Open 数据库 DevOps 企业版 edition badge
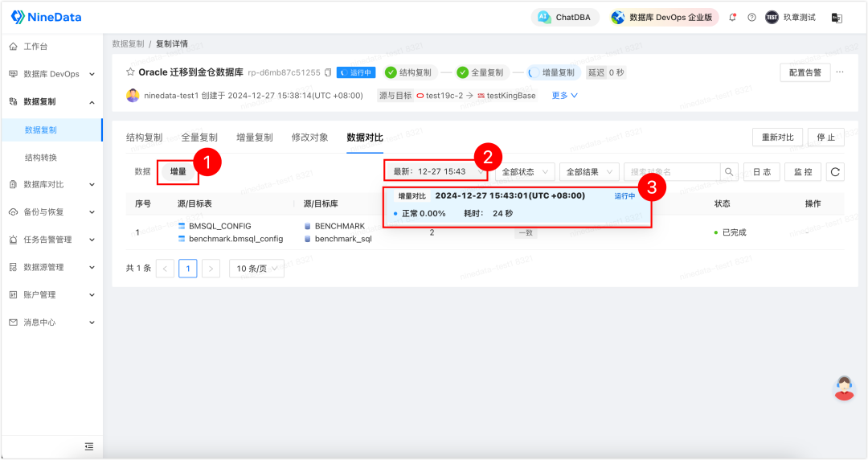The width and height of the screenshot is (868, 460). pos(663,17)
